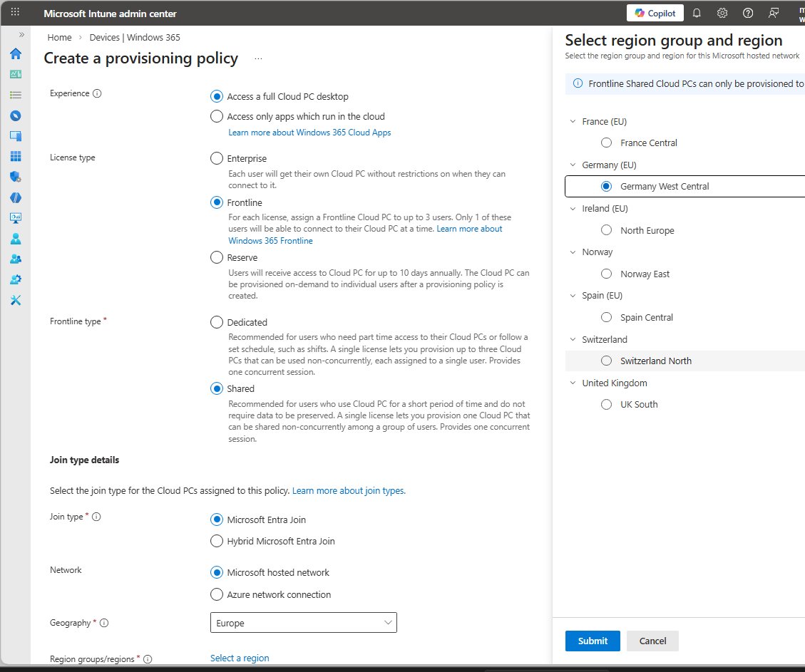Collapse the Germany (EU) region group
Image resolution: width=805 pixels, height=672 pixels.
coord(573,165)
